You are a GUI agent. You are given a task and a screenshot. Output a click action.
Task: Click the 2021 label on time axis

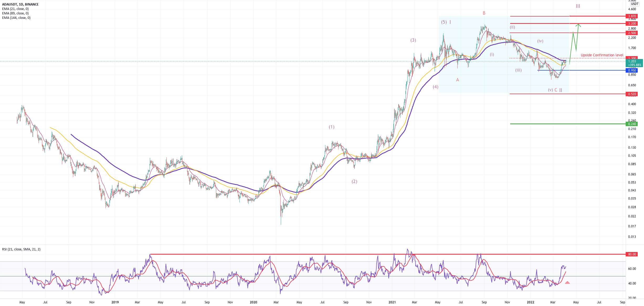coord(392,302)
